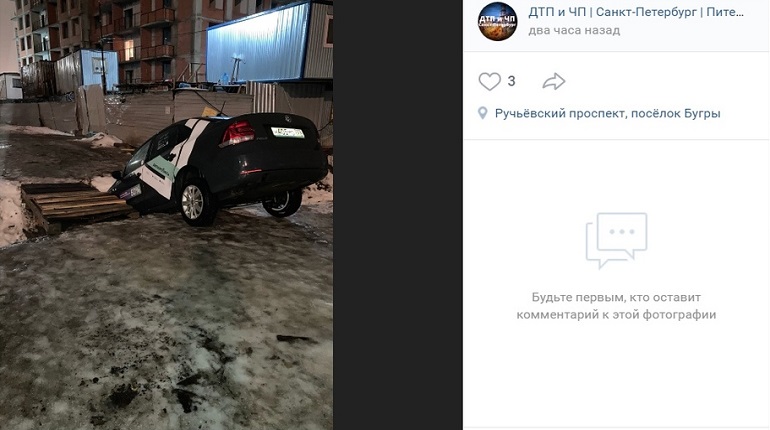Image resolution: width=770 pixels, height=430 pixels.
Task: Click the car's red tail light
Action: coord(238,133)
